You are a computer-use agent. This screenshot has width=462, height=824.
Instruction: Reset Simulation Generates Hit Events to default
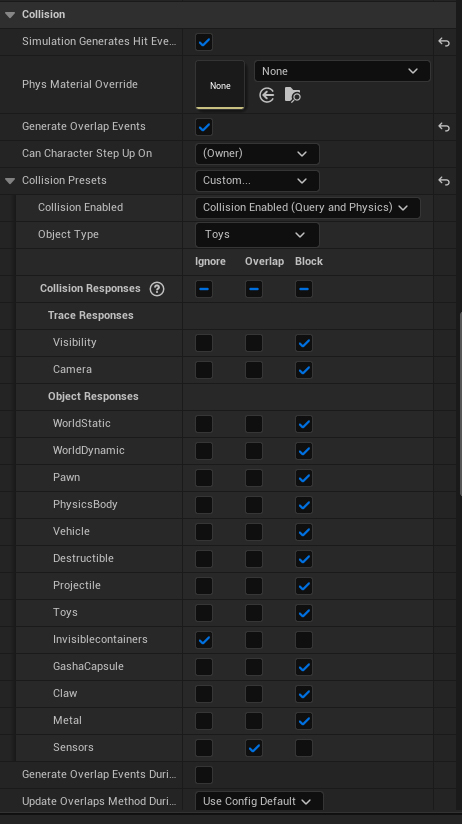click(444, 42)
